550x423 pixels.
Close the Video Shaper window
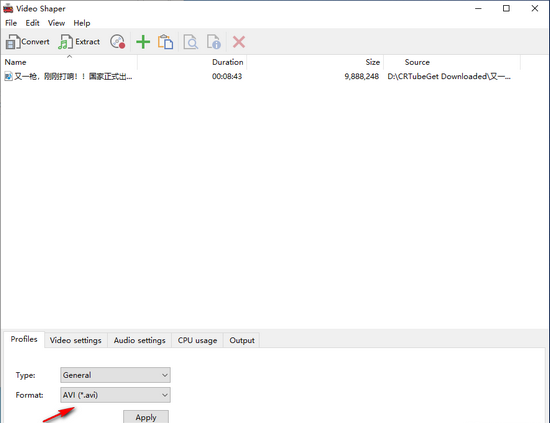click(535, 8)
